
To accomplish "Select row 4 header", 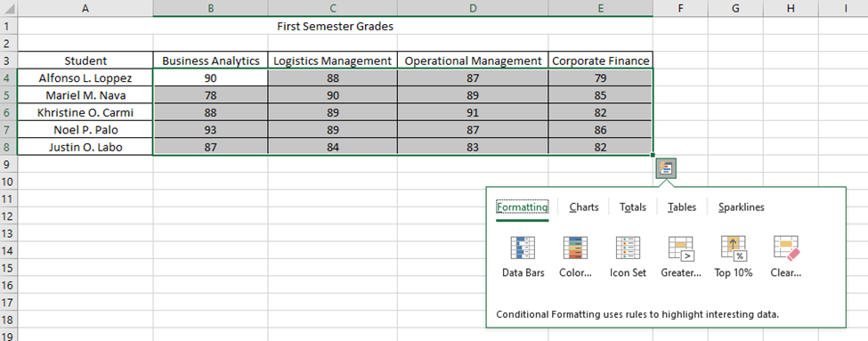I will pos(8,77).
